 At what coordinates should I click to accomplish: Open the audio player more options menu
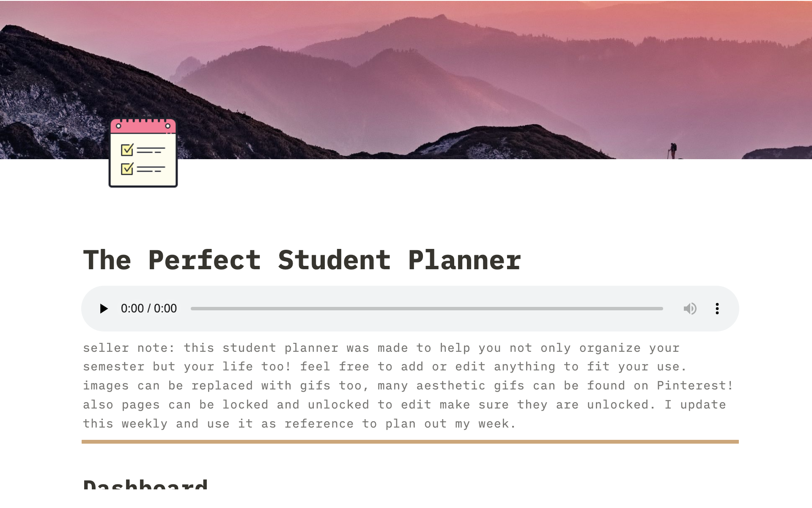tap(717, 309)
